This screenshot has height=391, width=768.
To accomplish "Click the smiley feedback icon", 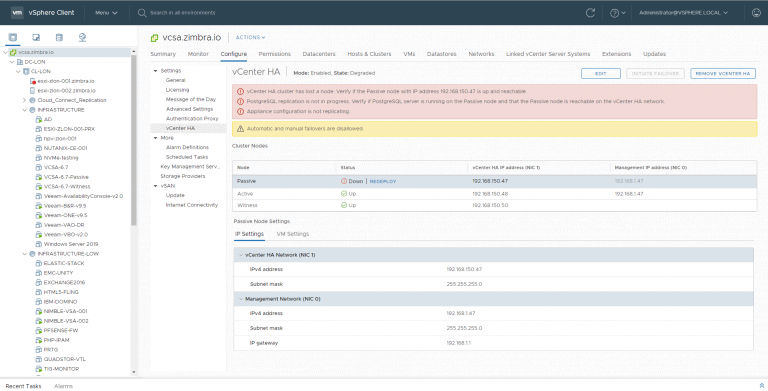I will point(756,13).
